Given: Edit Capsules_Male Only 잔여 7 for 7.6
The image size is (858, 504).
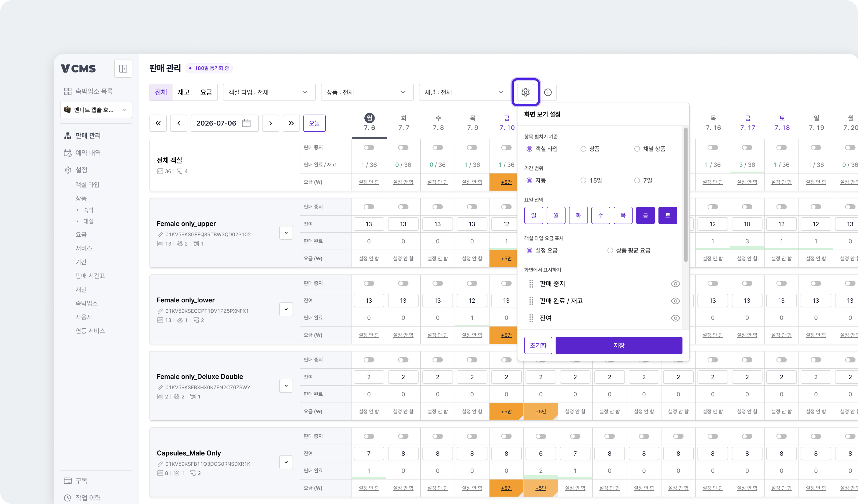Looking at the screenshot, I should point(369,454).
